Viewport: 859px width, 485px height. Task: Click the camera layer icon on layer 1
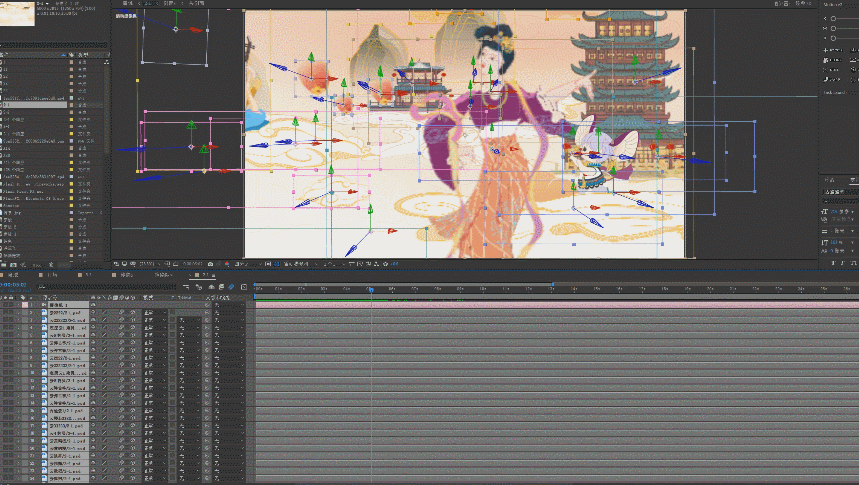[44, 305]
